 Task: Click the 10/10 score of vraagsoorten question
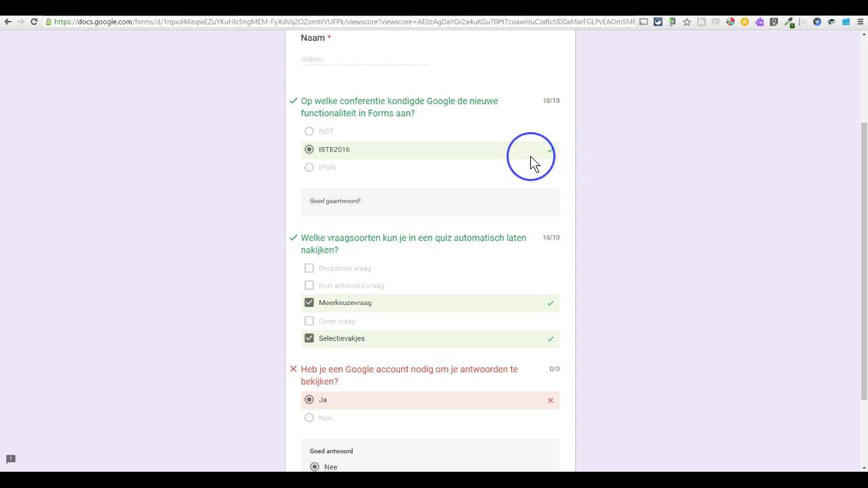[x=551, y=238]
